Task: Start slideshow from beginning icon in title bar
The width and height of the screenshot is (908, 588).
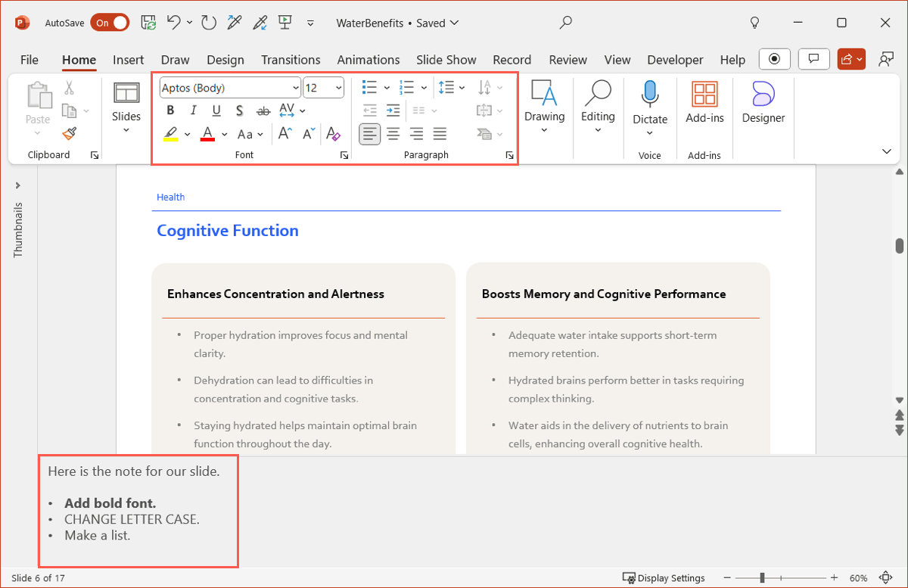Action: click(x=285, y=23)
